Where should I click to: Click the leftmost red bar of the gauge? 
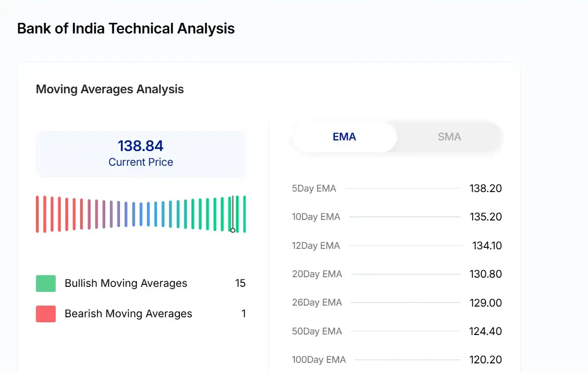37,214
